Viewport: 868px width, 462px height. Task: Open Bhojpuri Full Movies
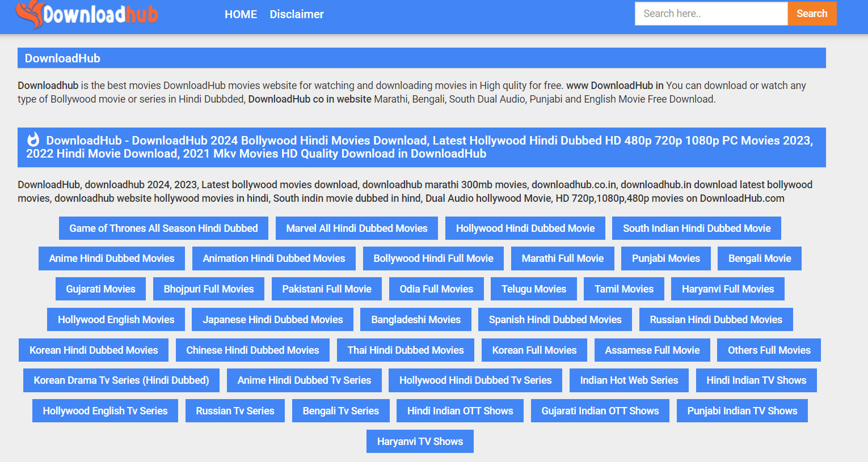point(209,289)
